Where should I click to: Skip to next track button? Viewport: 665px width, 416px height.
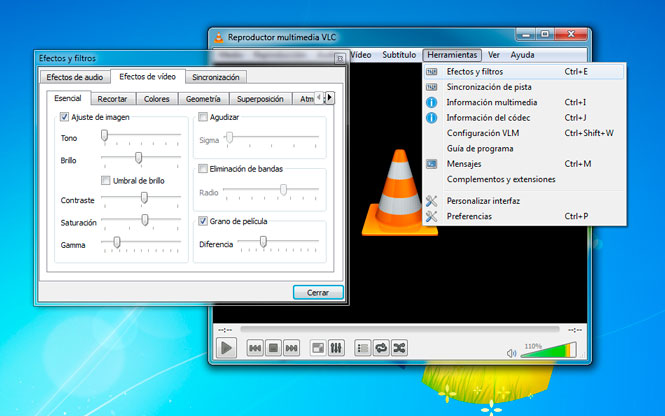point(291,348)
